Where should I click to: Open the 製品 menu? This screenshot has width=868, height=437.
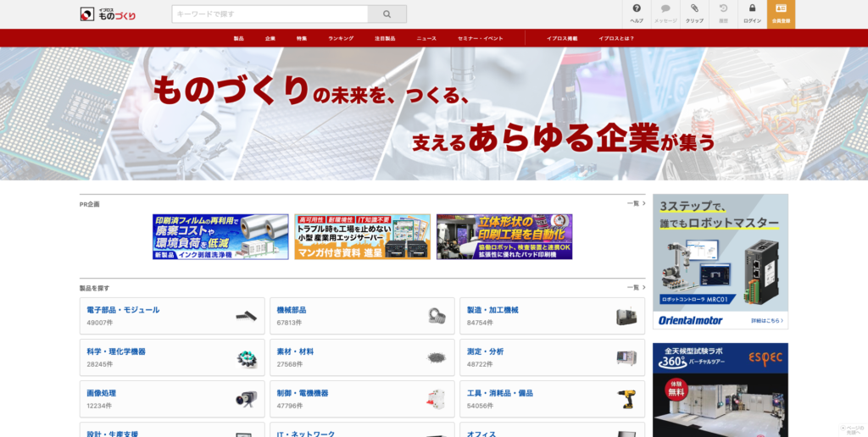(238, 38)
